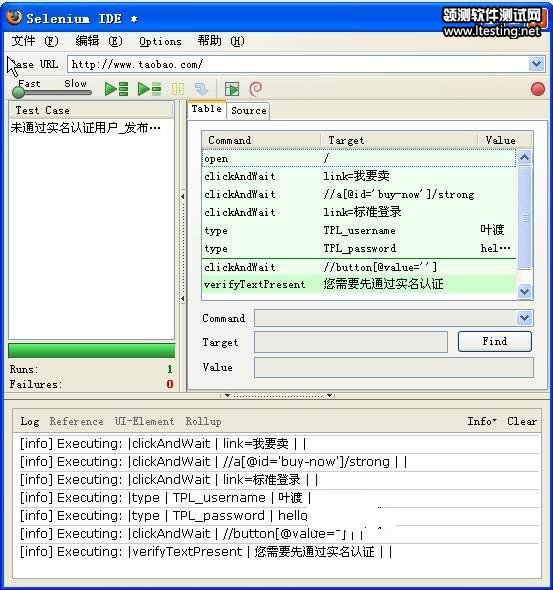Select the Rollup tab
Image resolution: width=553 pixels, height=590 pixels.
[203, 421]
